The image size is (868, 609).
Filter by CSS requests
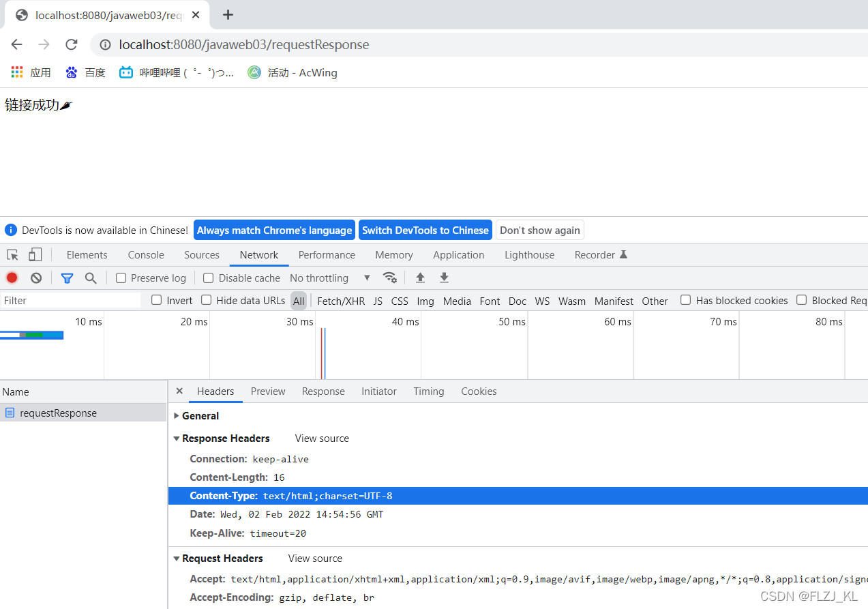(x=400, y=301)
